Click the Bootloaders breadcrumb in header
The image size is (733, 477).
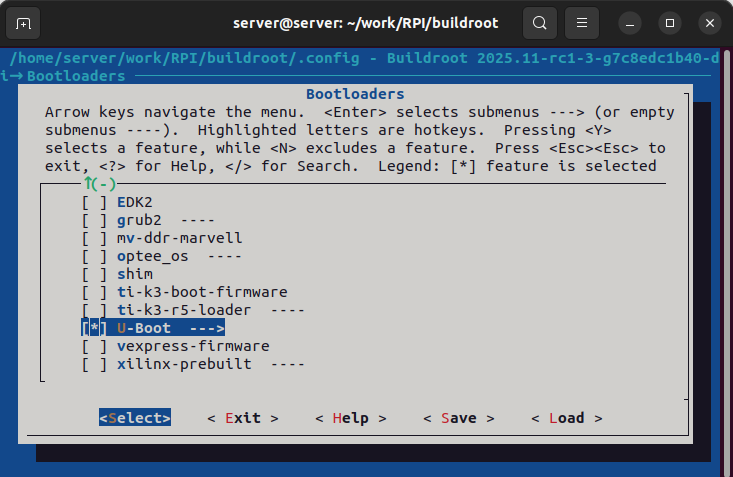click(x=76, y=76)
